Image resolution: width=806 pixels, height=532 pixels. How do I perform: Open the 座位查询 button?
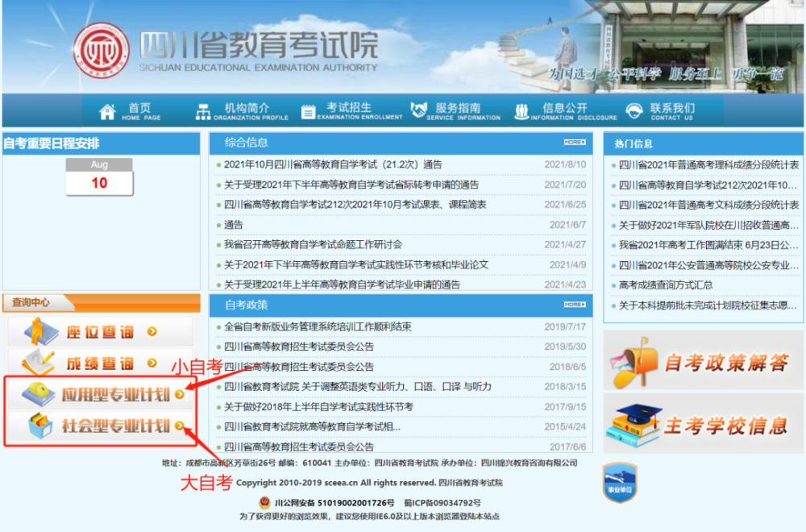coord(100,331)
